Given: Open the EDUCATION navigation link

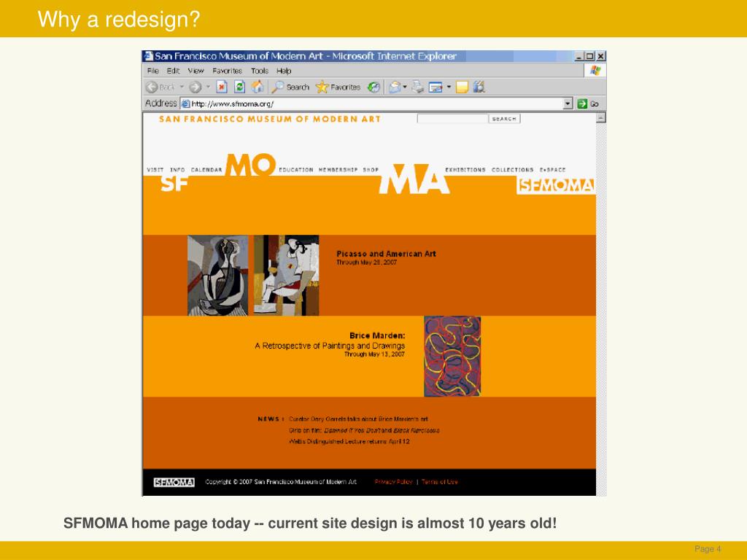Looking at the screenshot, I should [296, 169].
